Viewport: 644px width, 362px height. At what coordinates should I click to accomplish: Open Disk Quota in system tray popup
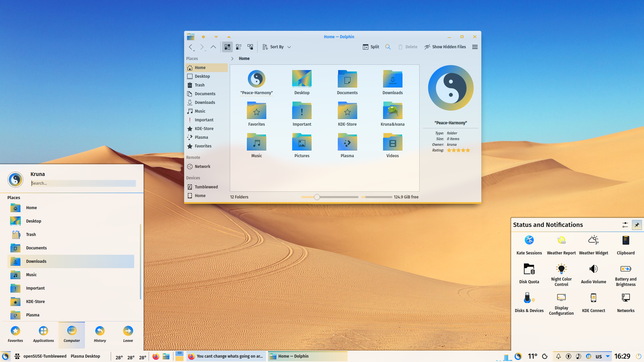[529, 274]
